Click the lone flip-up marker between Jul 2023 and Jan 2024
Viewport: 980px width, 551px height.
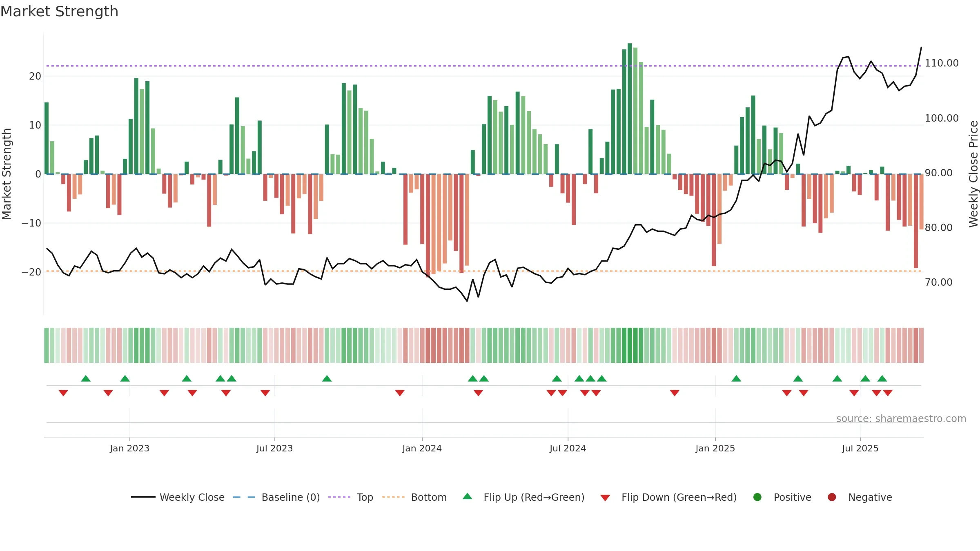327,378
